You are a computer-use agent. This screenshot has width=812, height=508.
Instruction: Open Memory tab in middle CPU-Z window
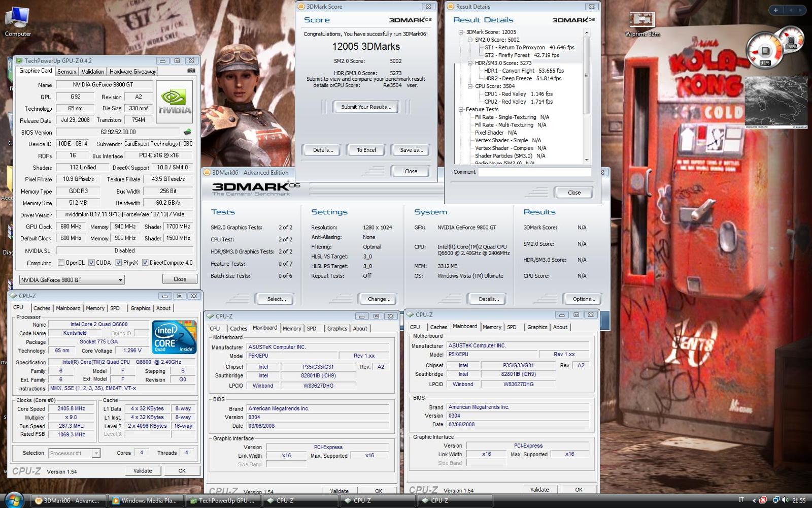[292, 329]
